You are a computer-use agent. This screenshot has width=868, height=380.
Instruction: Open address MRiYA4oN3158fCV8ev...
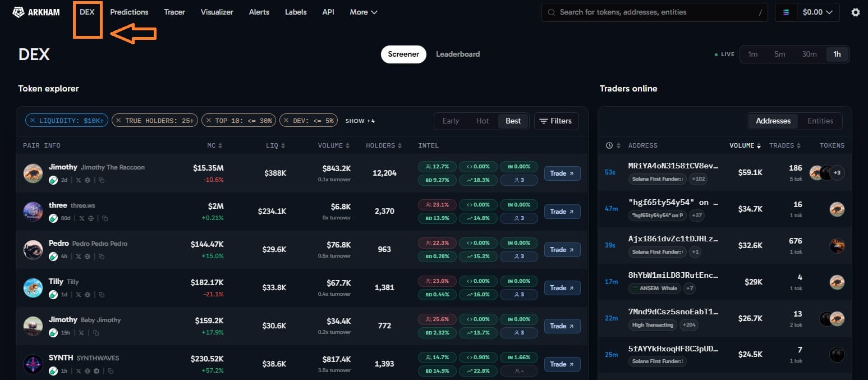pos(673,166)
